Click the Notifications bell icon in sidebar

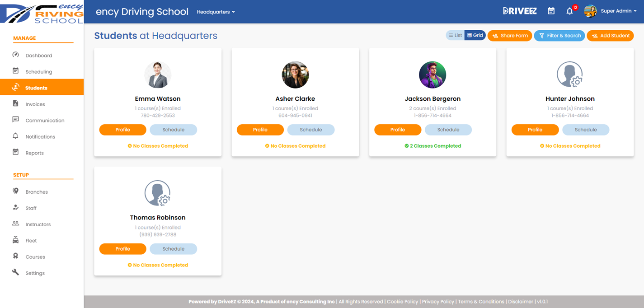point(15,136)
